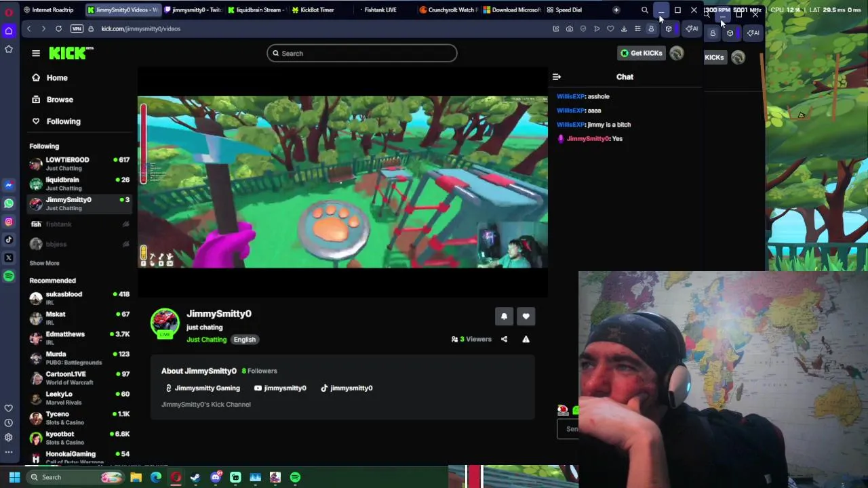Image resolution: width=868 pixels, height=488 pixels.
Task: Switch to the Download Microsoft tab
Action: (x=512, y=10)
